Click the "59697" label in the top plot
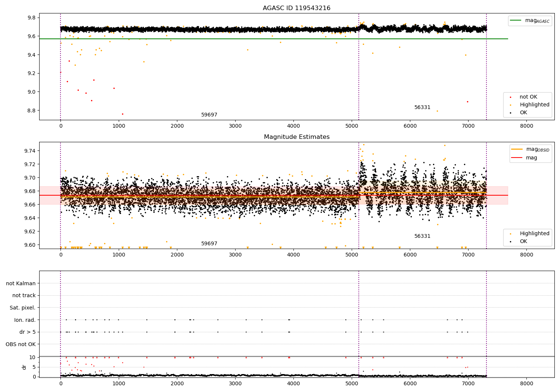 click(x=209, y=115)
